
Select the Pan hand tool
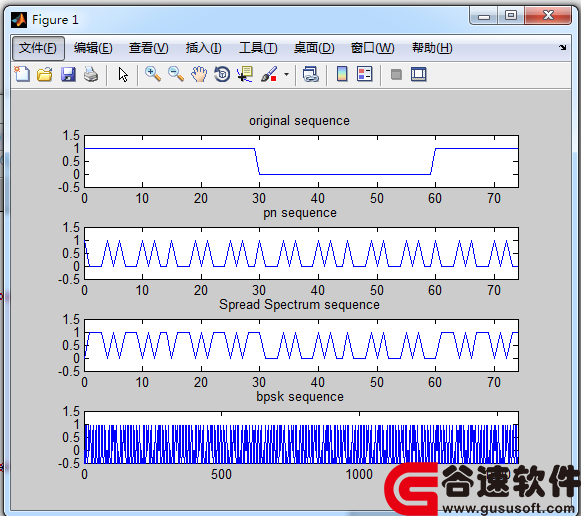[x=199, y=74]
